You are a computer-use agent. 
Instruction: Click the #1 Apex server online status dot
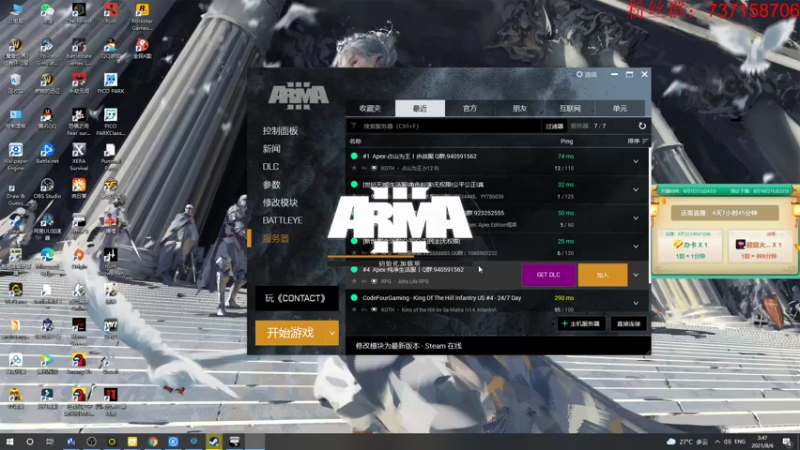tap(354, 156)
